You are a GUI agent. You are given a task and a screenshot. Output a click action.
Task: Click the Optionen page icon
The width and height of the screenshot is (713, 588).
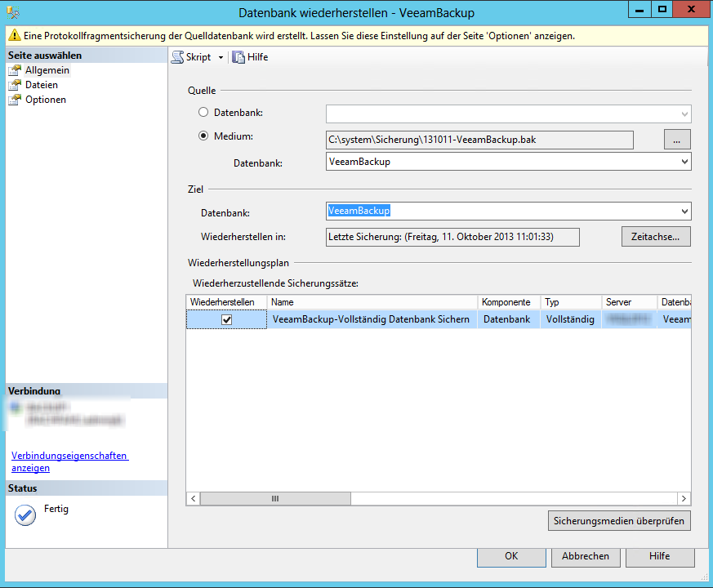(15, 100)
